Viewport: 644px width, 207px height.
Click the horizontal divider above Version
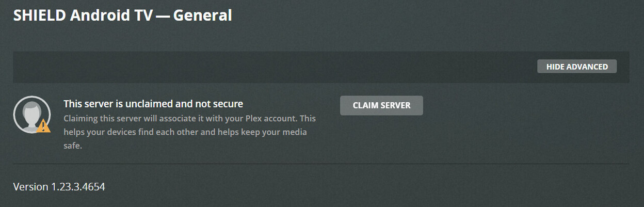[321, 164]
